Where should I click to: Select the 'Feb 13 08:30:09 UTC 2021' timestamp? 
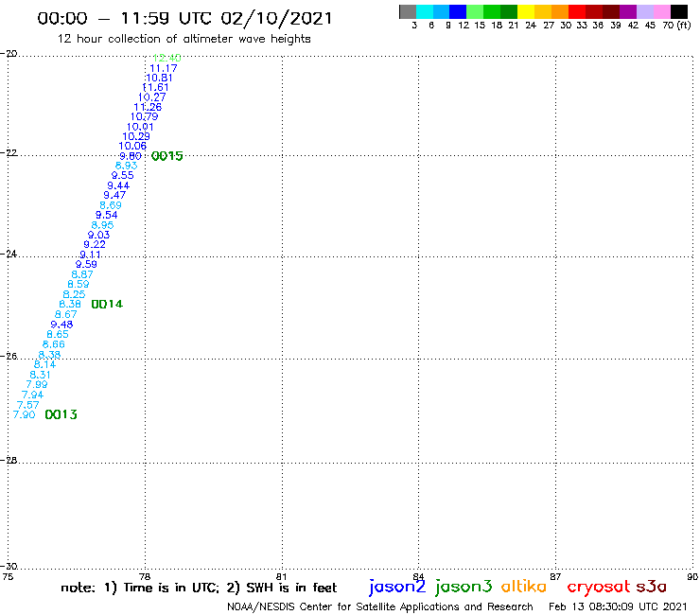pos(618,607)
